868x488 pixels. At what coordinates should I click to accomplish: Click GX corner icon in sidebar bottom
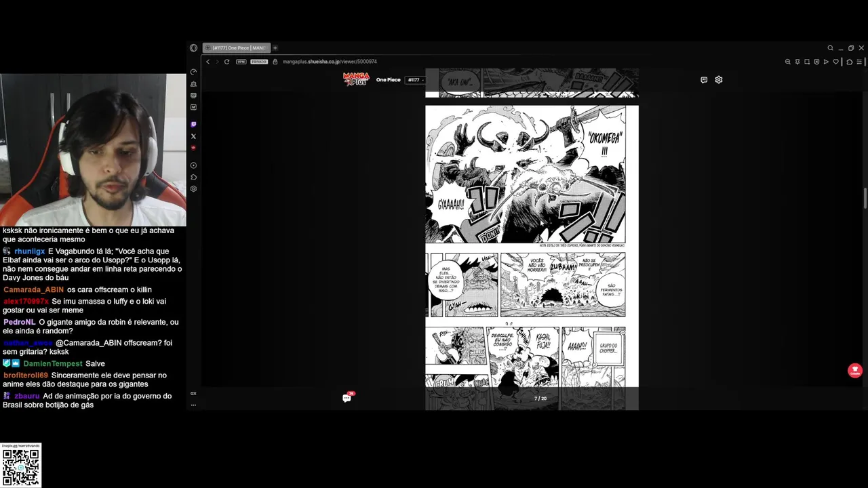(193, 393)
